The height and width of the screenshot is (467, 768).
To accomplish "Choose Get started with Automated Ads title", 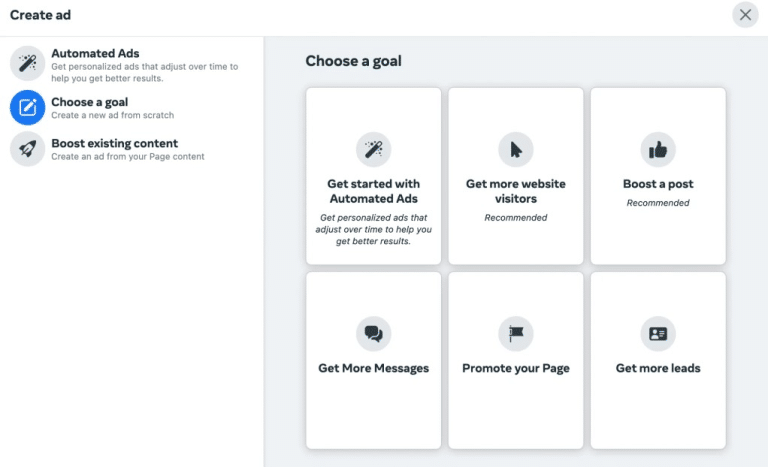I will click(373, 191).
